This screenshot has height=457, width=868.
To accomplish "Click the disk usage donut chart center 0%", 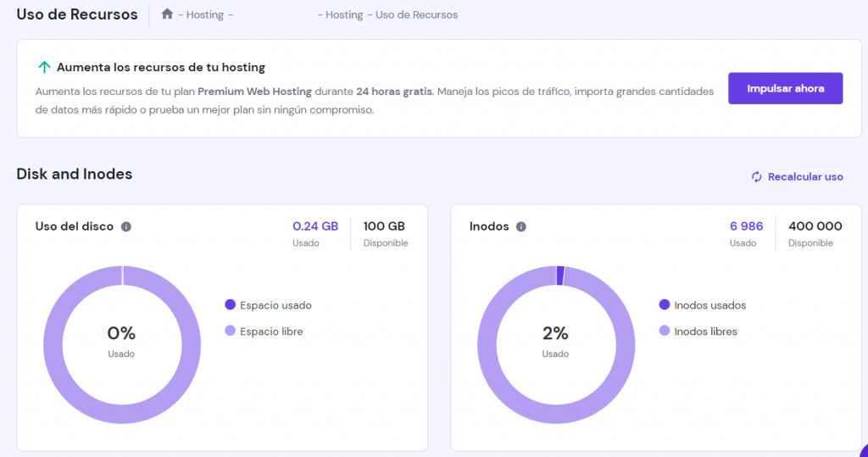I will point(121,334).
